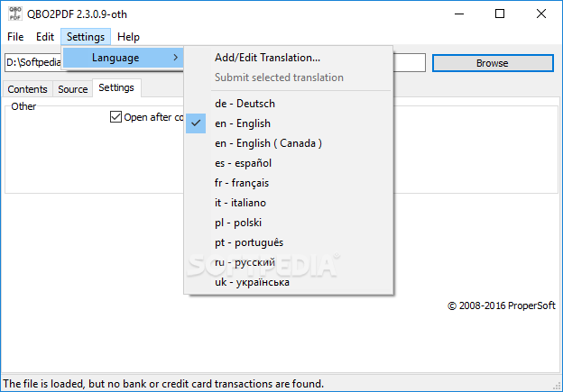Switch to the Contents tab
563x392 pixels.
click(x=28, y=89)
